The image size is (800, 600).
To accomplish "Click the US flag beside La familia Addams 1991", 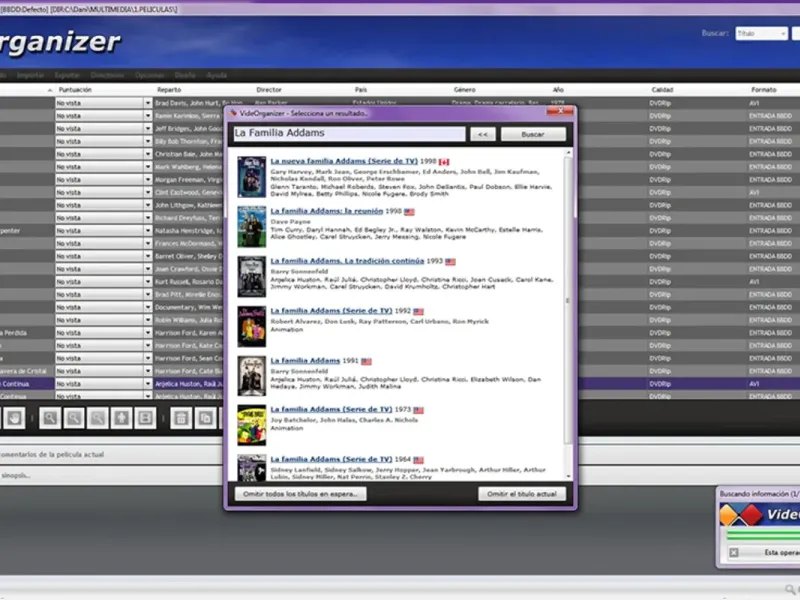I will click(x=366, y=361).
